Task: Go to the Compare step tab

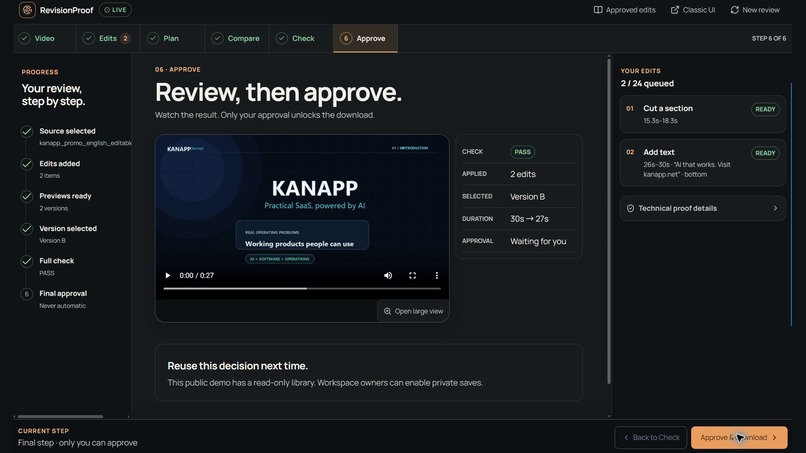Action: click(236, 39)
